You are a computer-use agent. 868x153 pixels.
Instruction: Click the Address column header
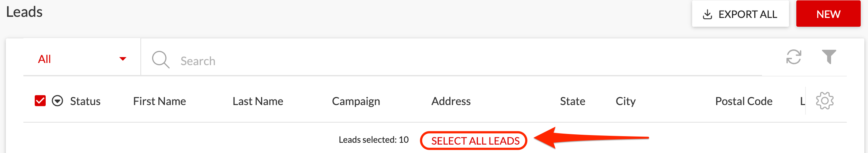point(451,101)
